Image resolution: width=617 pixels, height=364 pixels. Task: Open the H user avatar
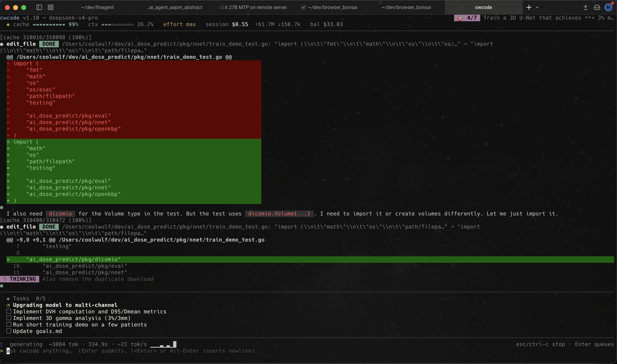click(608, 7)
